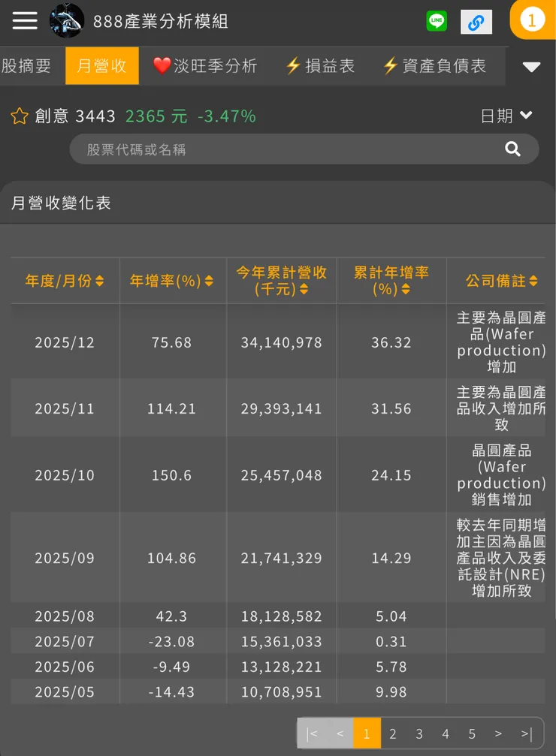Select the 2025/11 row date

coord(65,408)
